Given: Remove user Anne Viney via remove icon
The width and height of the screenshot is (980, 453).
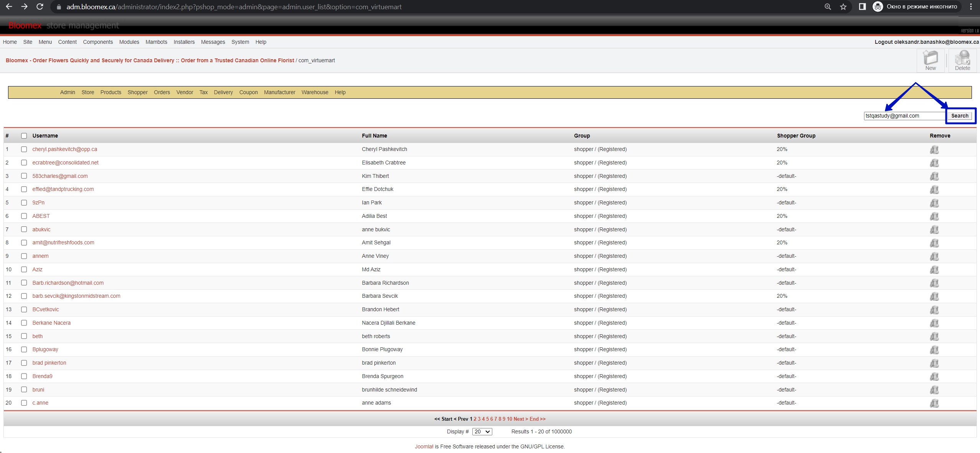Looking at the screenshot, I should click(x=934, y=256).
